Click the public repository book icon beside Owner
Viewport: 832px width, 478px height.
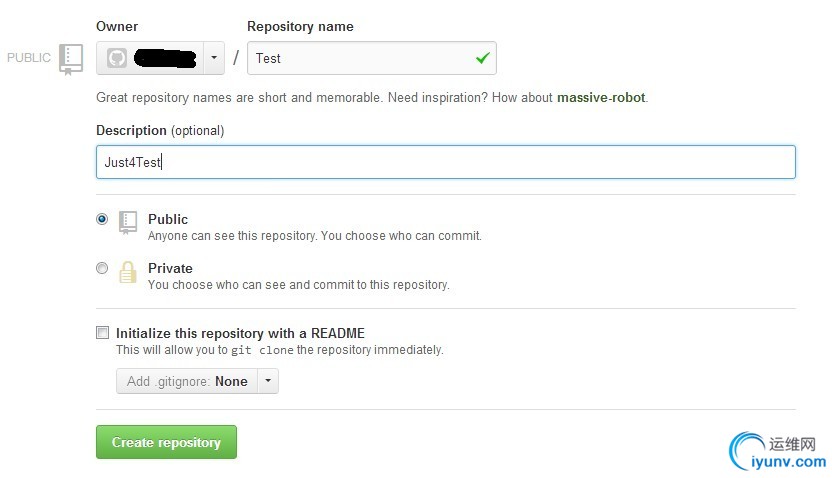70,58
